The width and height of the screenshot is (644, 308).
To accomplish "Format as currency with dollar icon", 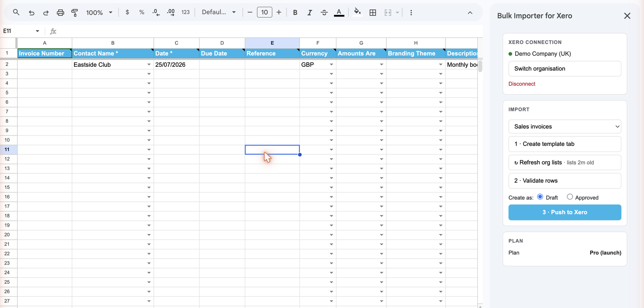I will (127, 12).
